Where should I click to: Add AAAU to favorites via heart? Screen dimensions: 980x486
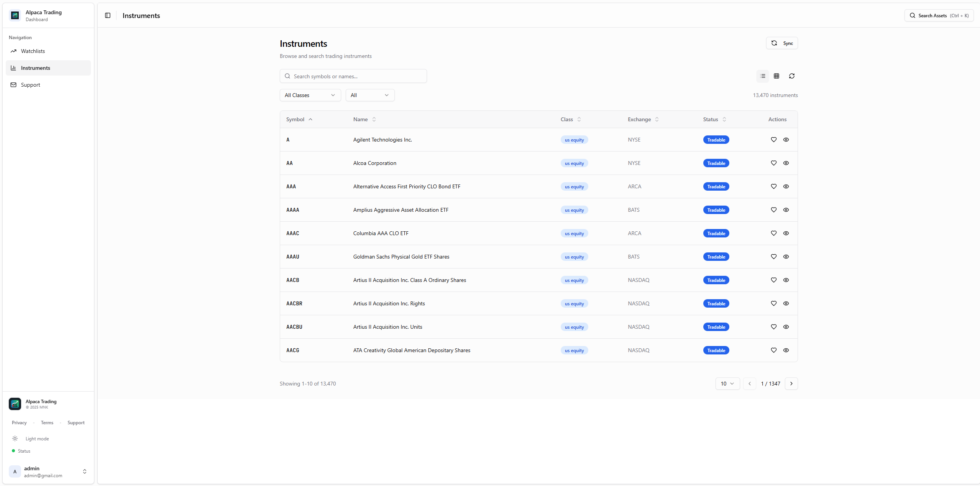(774, 257)
